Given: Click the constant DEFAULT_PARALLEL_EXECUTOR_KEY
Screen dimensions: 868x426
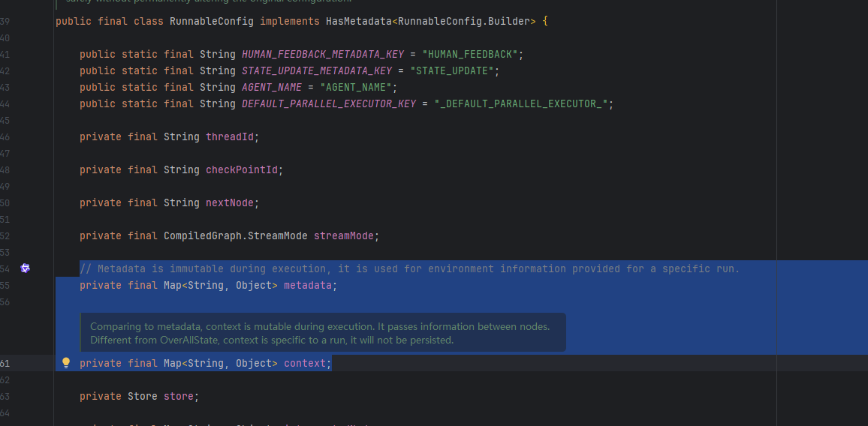Looking at the screenshot, I should pos(329,104).
